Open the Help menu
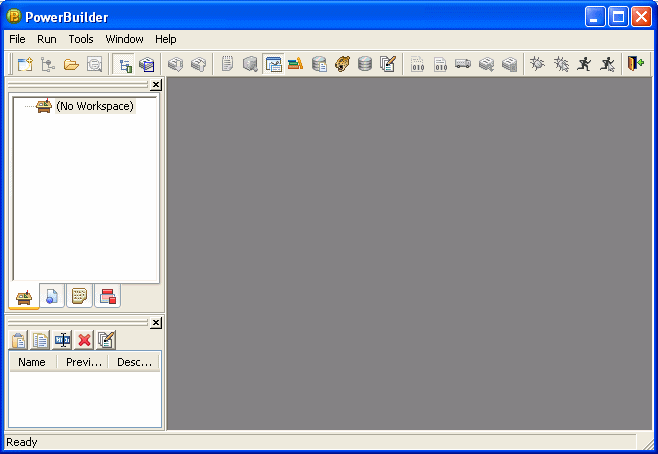658x454 pixels. click(166, 39)
